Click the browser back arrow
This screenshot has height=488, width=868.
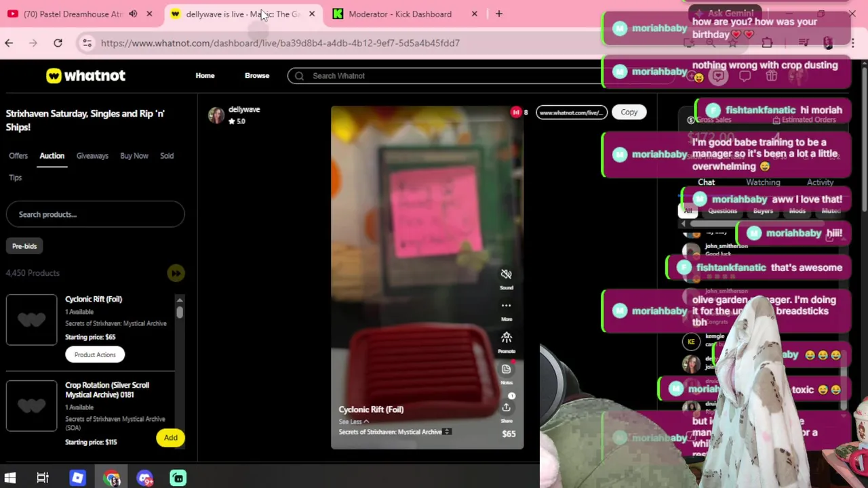point(9,43)
